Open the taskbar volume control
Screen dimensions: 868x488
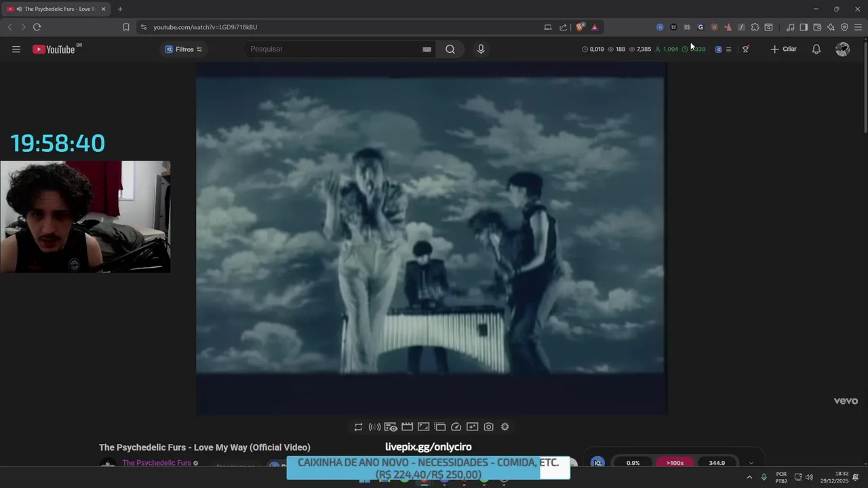809,477
